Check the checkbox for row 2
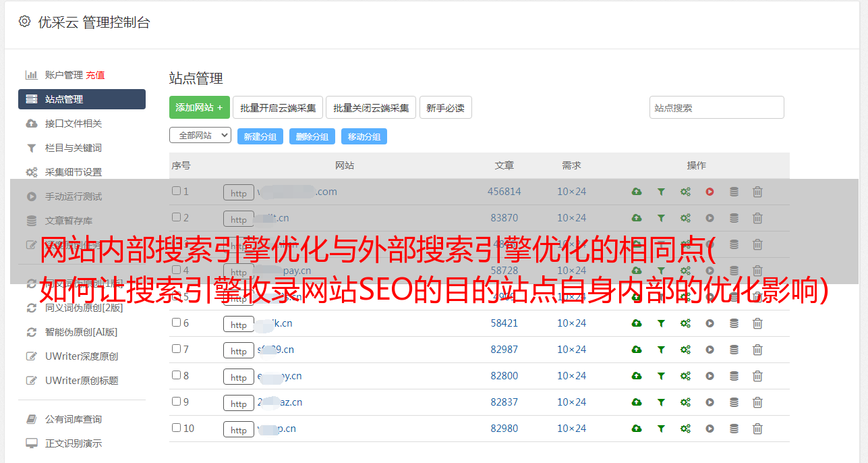Screen dimensions: 868x463 click(176, 217)
